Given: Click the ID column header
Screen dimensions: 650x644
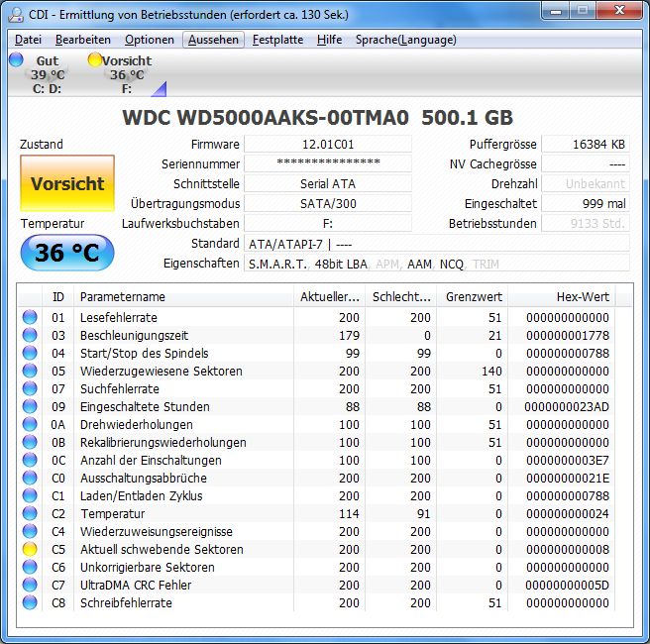Looking at the screenshot, I should 58,296.
